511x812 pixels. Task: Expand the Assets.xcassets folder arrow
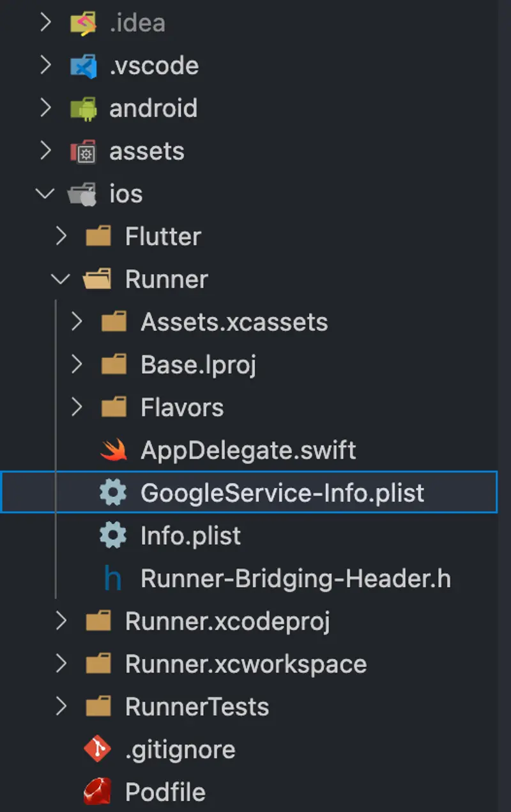point(77,322)
